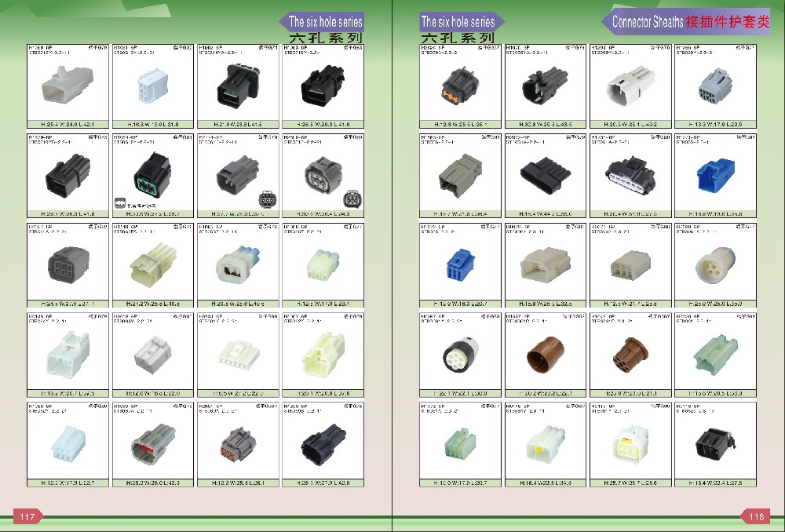Open the gray connector with red seal photo
This screenshot has width=785, height=532.
click(x=153, y=443)
